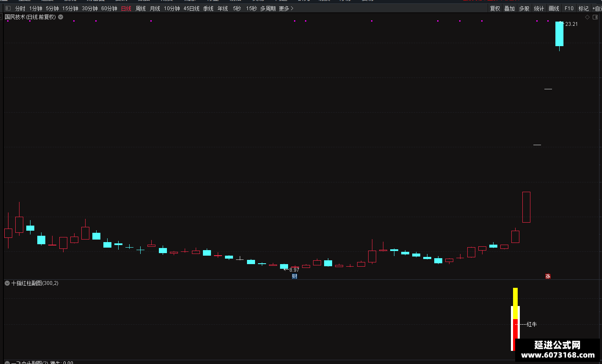Click +自选 to add to watchlist
This screenshot has width=602, height=364.
[x=596, y=8]
